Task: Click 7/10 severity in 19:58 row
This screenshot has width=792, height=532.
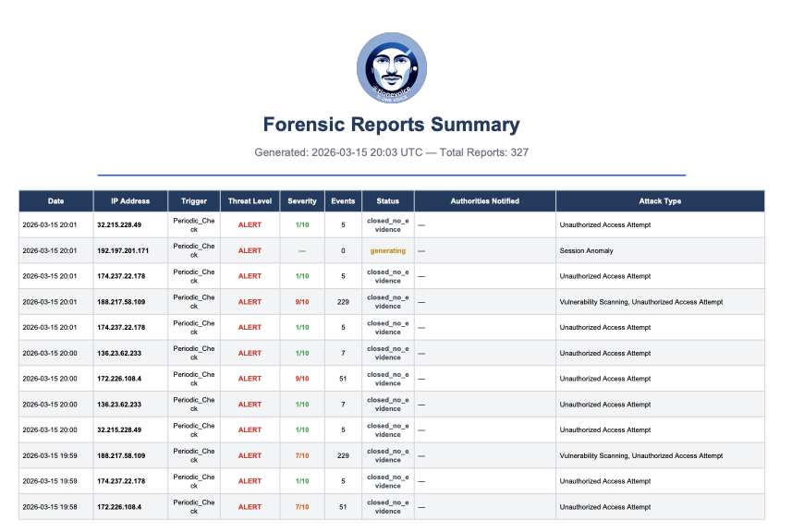Action: click(x=302, y=507)
